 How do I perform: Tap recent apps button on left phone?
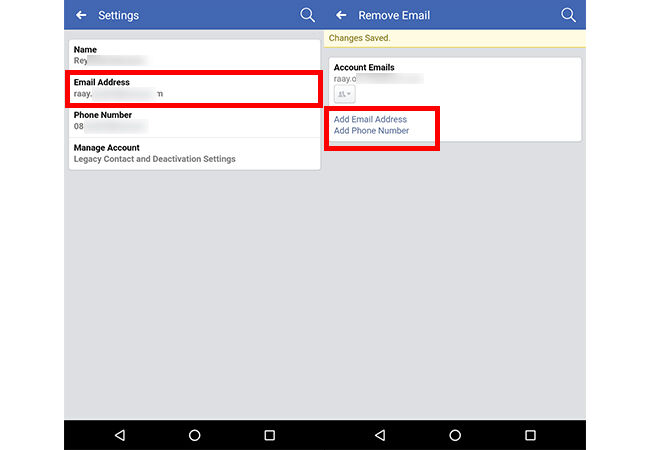[269, 435]
